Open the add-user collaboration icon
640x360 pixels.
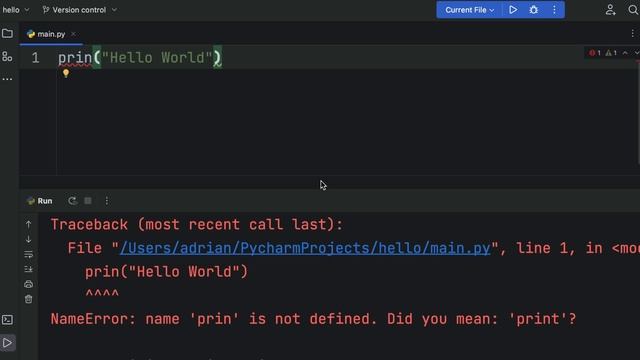tap(610, 10)
